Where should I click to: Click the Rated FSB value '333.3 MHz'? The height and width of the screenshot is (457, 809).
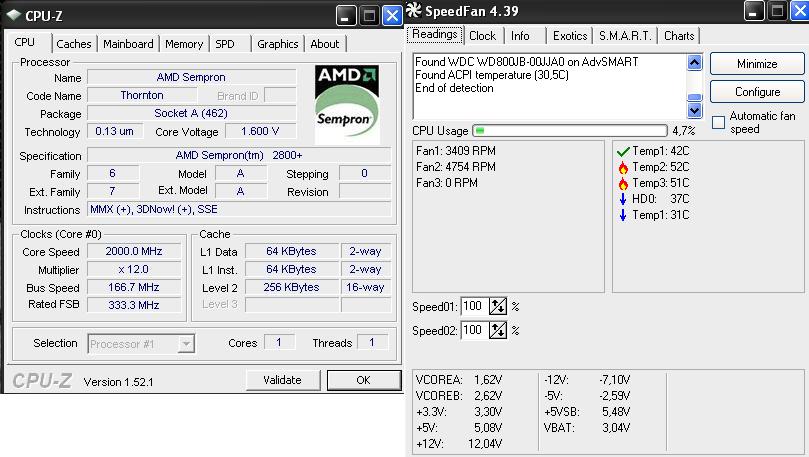[134, 305]
